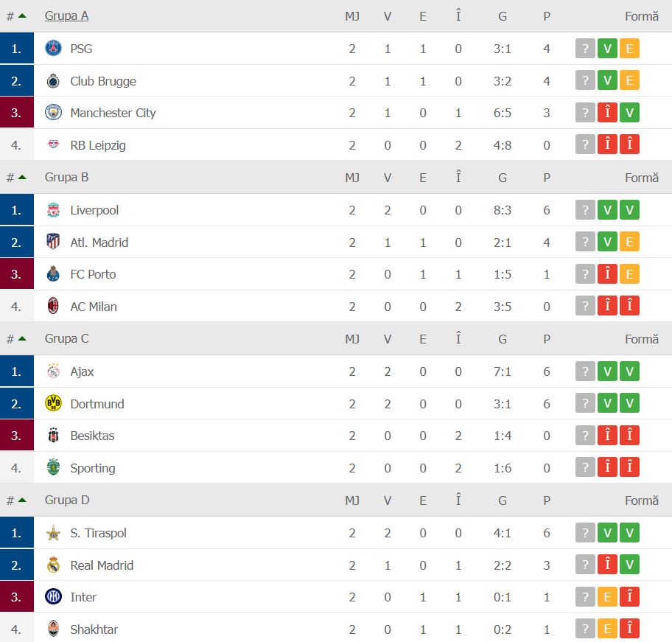Image resolution: width=672 pixels, height=642 pixels.
Task: Click the AC Milan crest icon
Action: [53, 307]
